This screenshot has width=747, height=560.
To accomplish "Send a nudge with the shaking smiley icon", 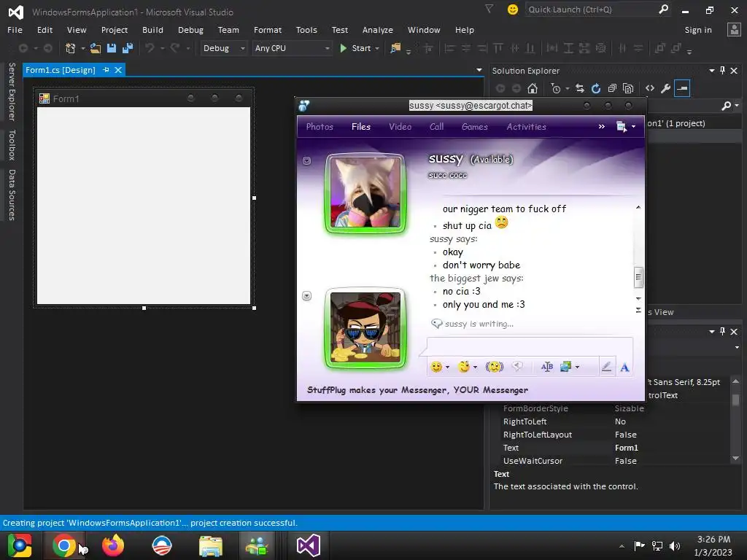I will [494, 367].
